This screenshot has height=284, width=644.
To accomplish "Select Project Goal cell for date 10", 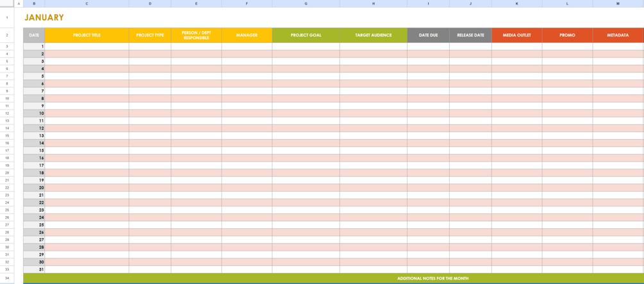I will pyautogui.click(x=306, y=113).
